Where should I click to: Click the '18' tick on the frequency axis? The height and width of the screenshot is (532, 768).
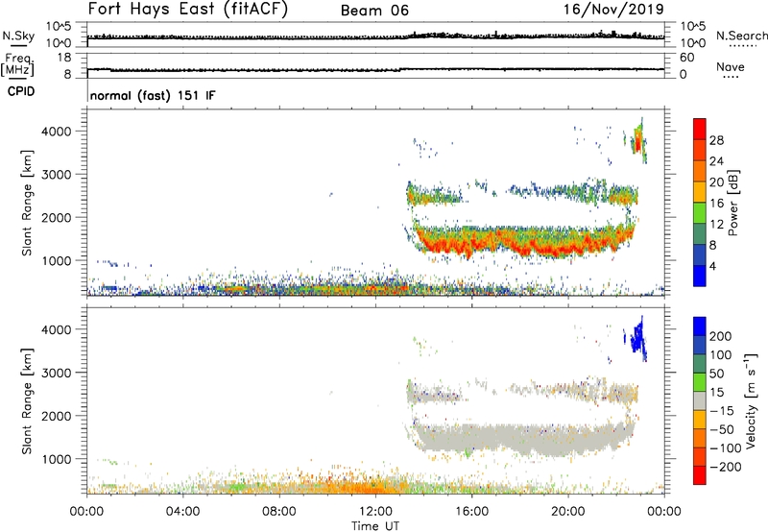tap(64, 58)
